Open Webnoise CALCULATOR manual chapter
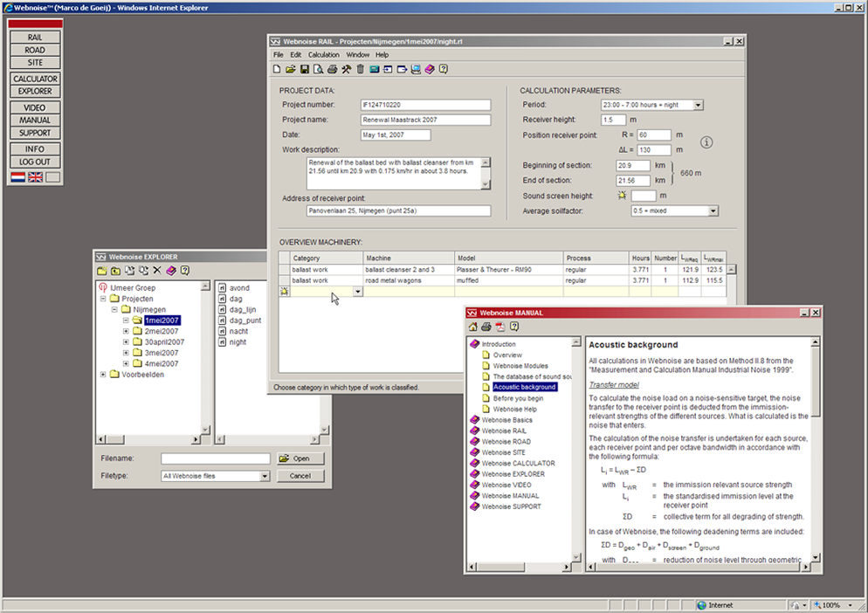 pos(512,464)
